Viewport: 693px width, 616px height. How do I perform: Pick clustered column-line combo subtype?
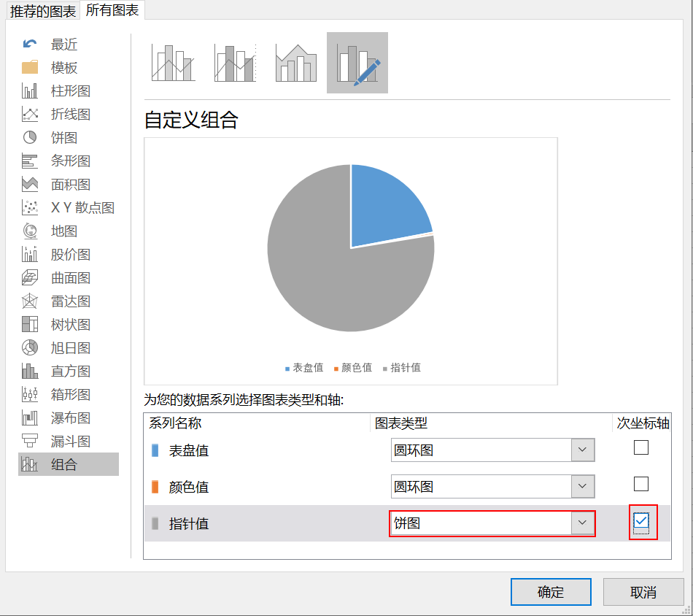174,63
